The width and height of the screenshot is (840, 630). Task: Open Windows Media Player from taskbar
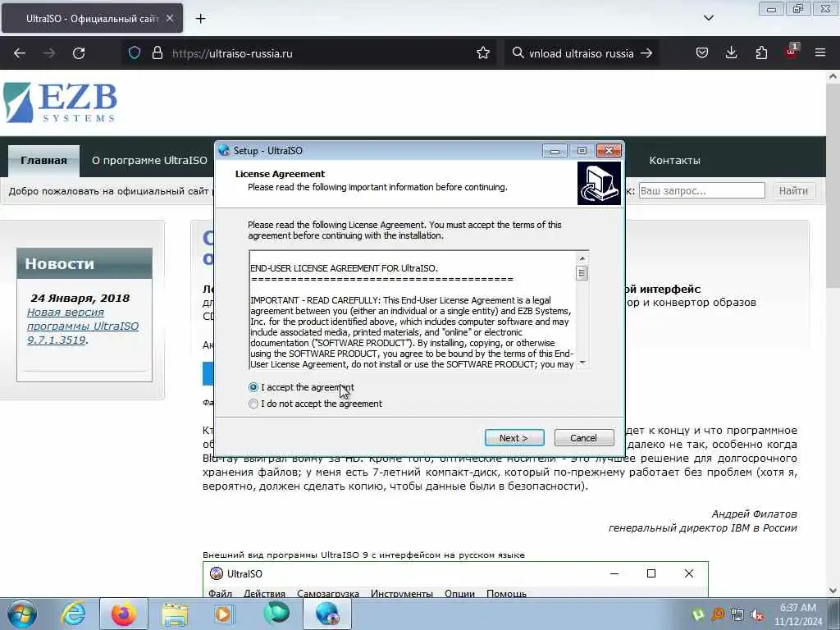tap(225, 614)
